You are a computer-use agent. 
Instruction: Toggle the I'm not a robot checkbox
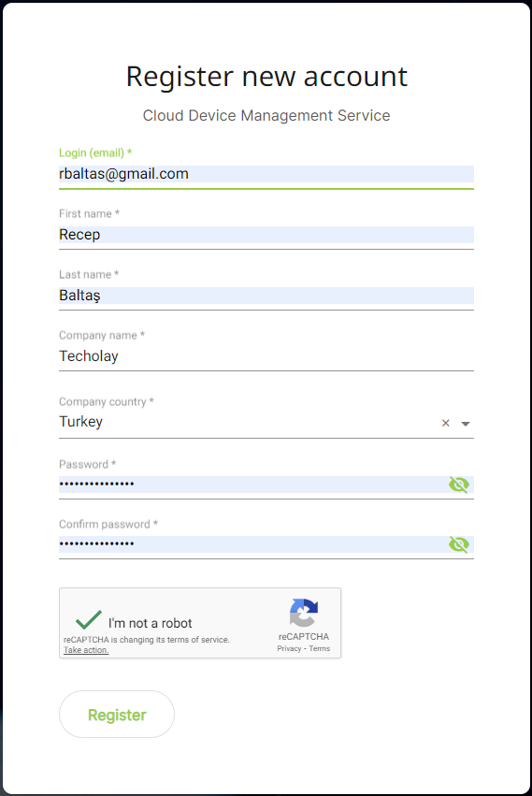coord(89,620)
